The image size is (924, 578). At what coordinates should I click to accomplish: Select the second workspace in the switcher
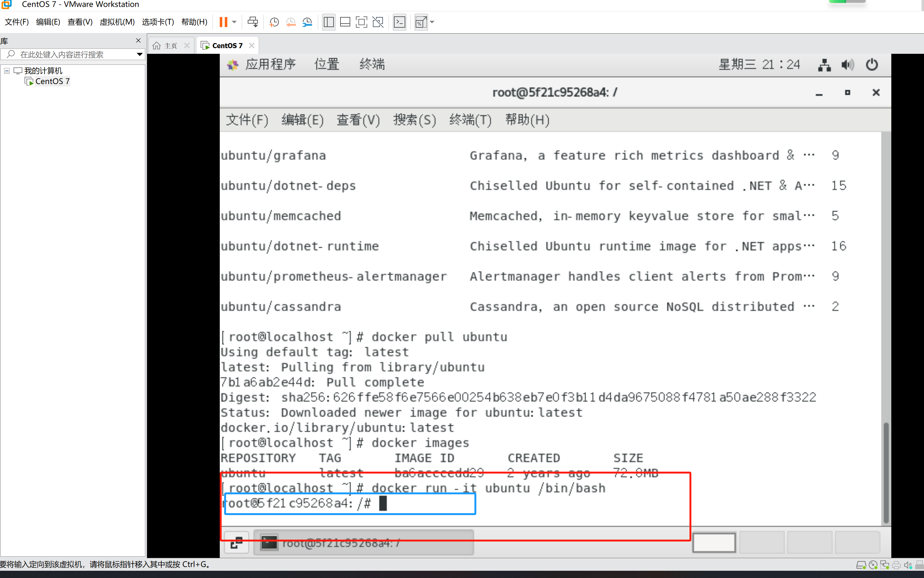762,542
